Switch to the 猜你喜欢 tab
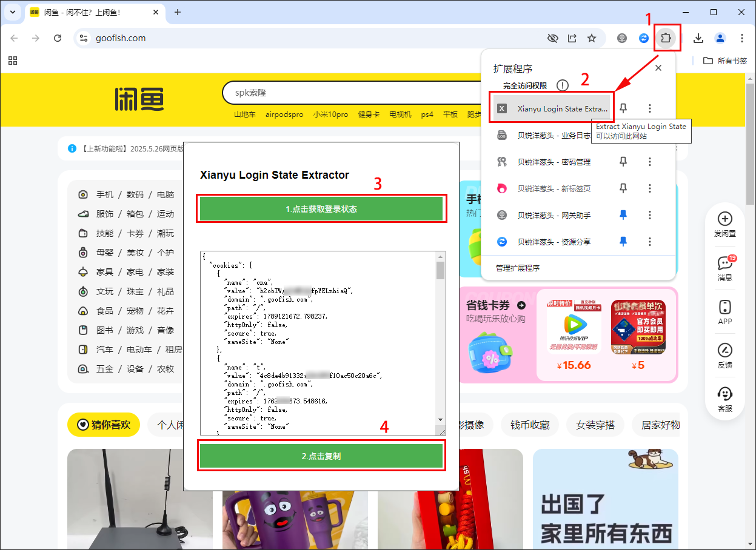Viewport: 756px width, 550px height. tap(104, 425)
